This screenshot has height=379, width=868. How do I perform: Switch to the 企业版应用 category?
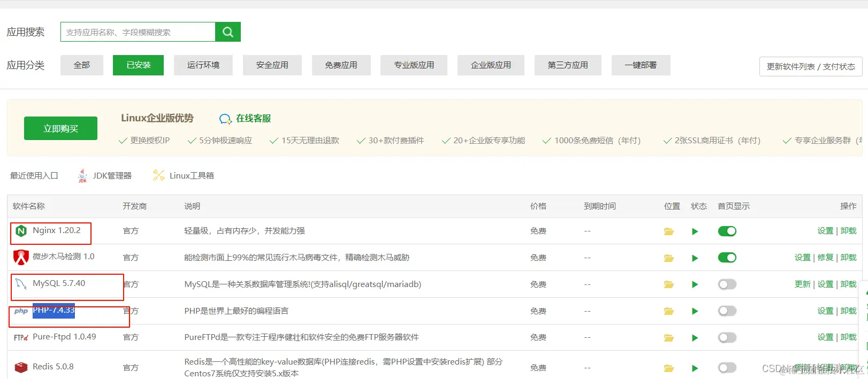tap(491, 65)
